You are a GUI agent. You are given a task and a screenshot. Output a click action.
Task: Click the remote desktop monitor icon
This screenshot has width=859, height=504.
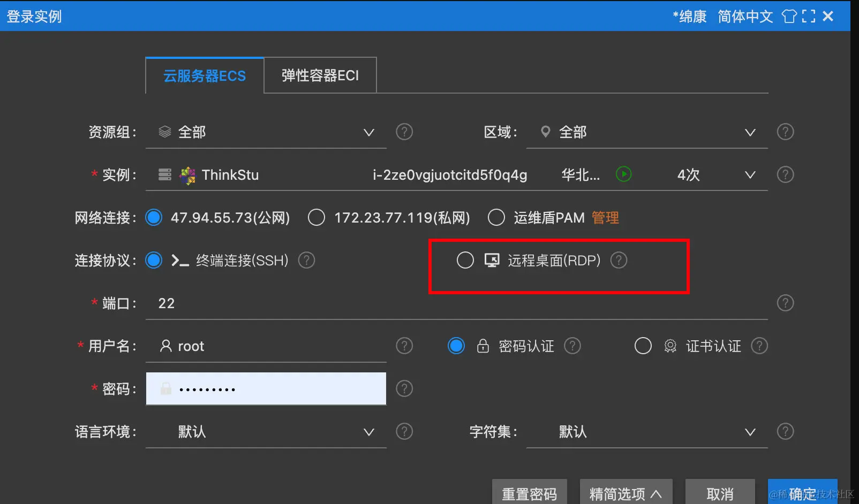click(492, 260)
